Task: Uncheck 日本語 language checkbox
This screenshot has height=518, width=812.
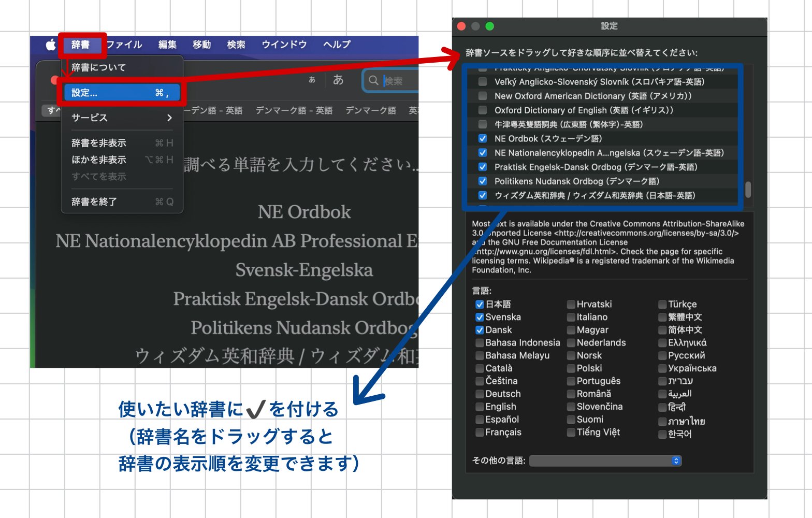Action: coord(480,305)
